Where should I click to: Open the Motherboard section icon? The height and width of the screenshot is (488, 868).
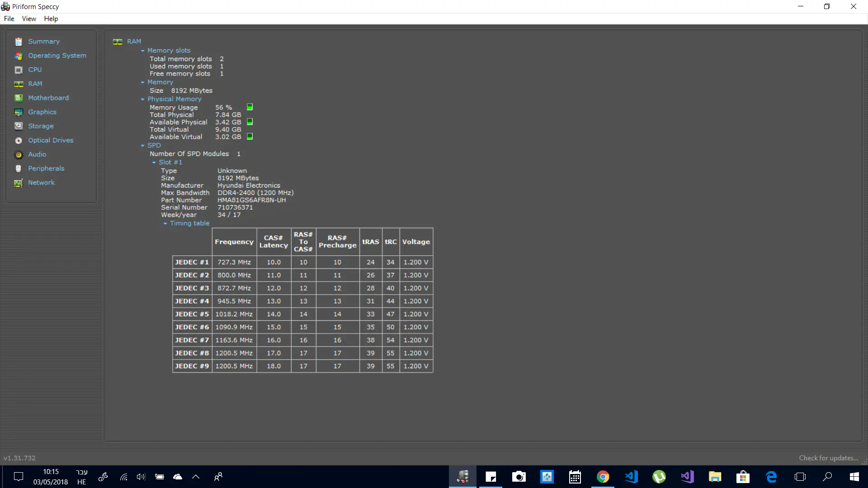pos(19,98)
